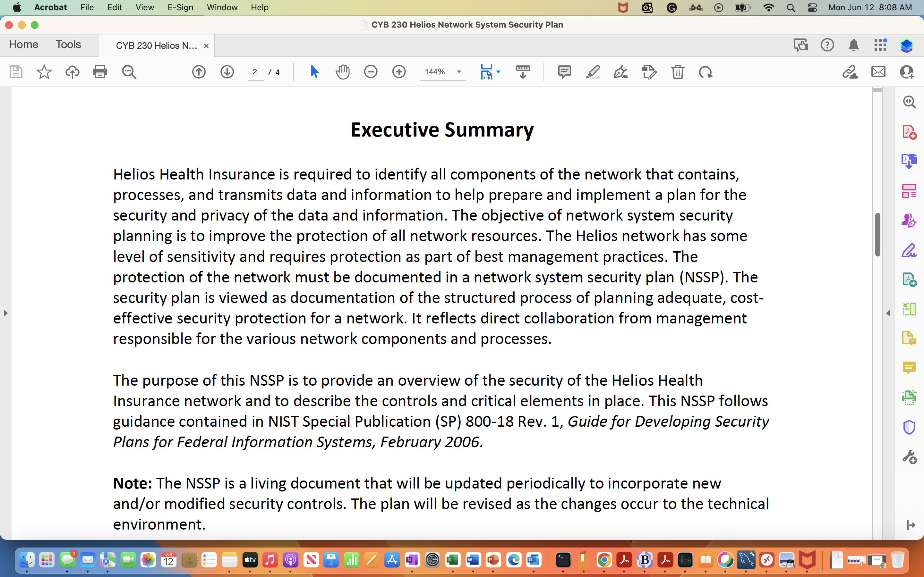Click the vertical scrollbar thumb
Screen dimensions: 924x577
tap(877, 234)
